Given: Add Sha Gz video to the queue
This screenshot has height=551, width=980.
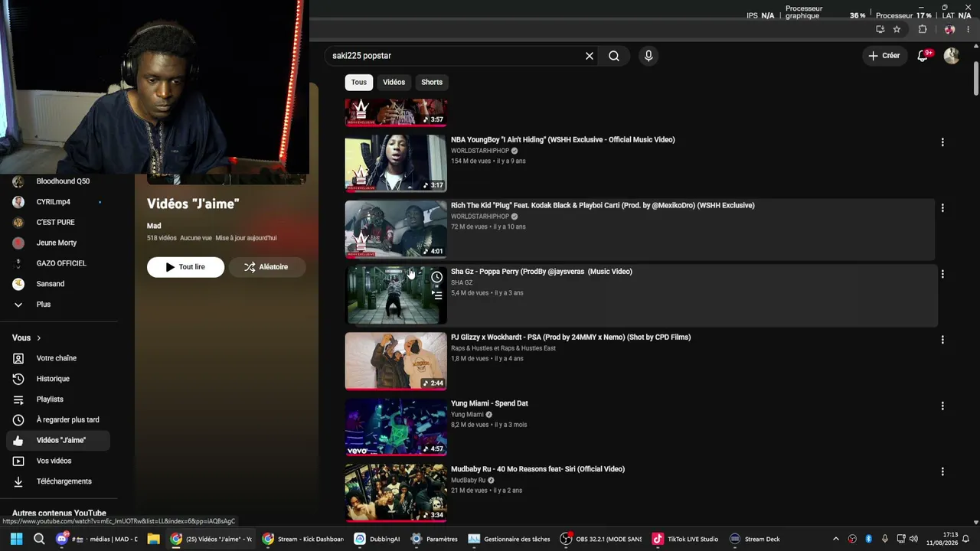Looking at the screenshot, I should 436,295.
